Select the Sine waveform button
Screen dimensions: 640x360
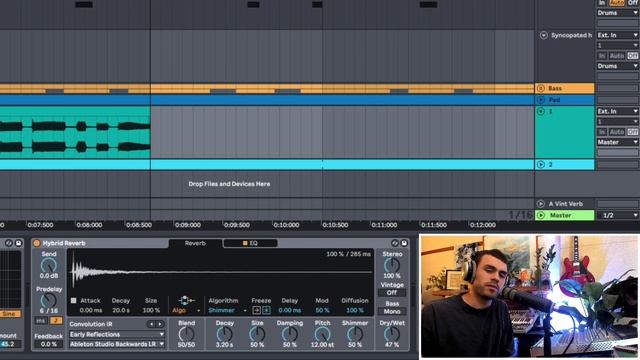(10, 314)
